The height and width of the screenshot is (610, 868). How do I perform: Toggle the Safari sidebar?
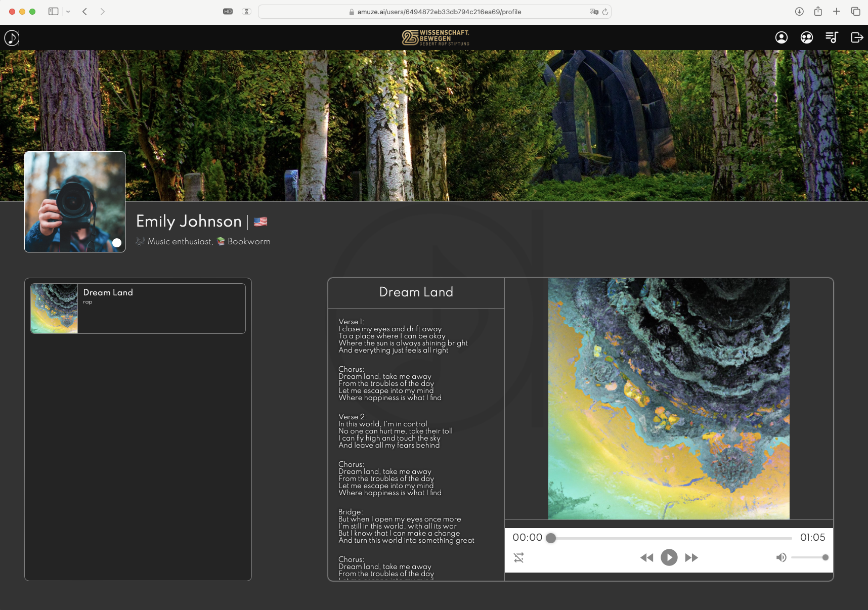coord(53,12)
